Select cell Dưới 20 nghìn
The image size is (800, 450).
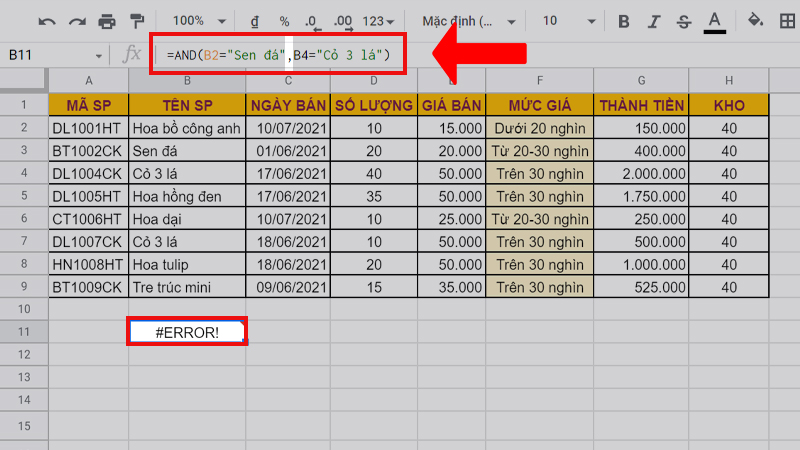(540, 128)
